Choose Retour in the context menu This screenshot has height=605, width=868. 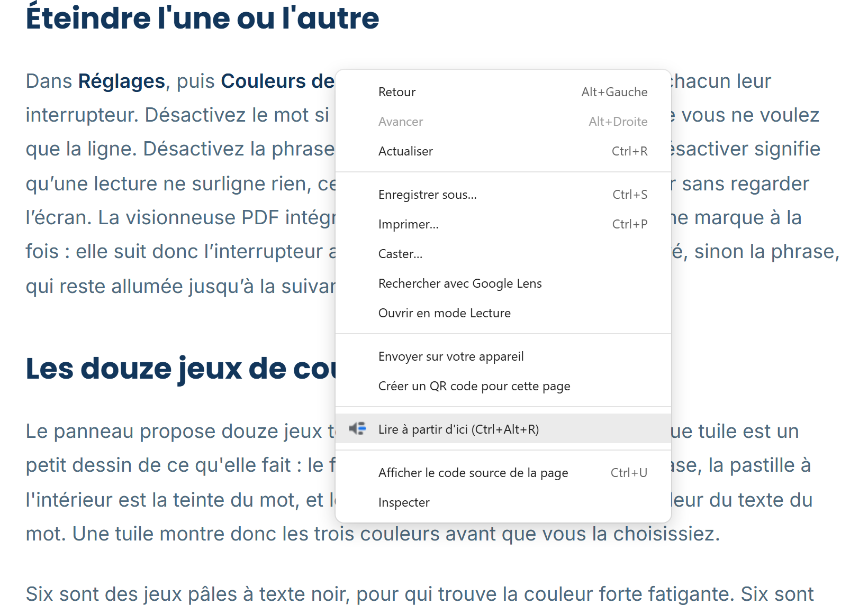503,92
